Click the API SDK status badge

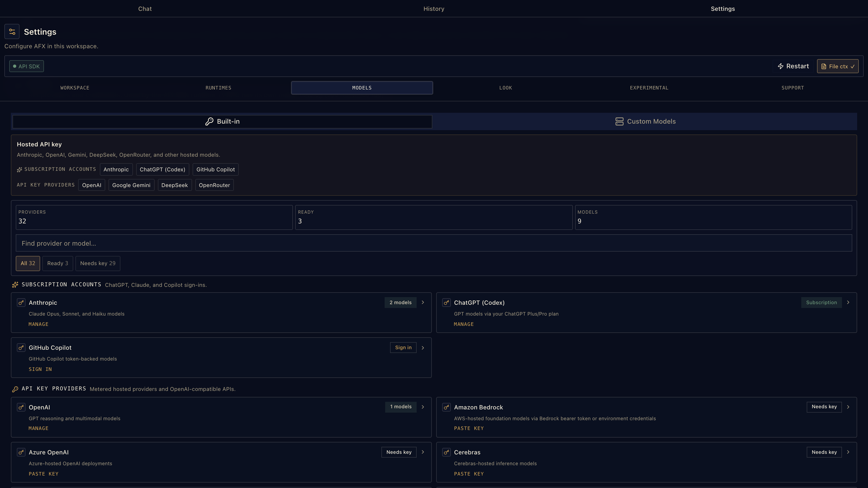coord(27,66)
